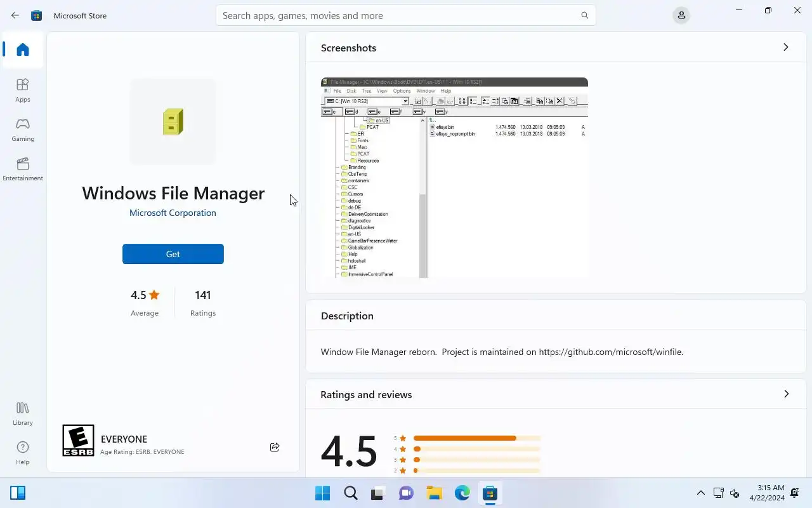Open the clock and date

click(766, 493)
